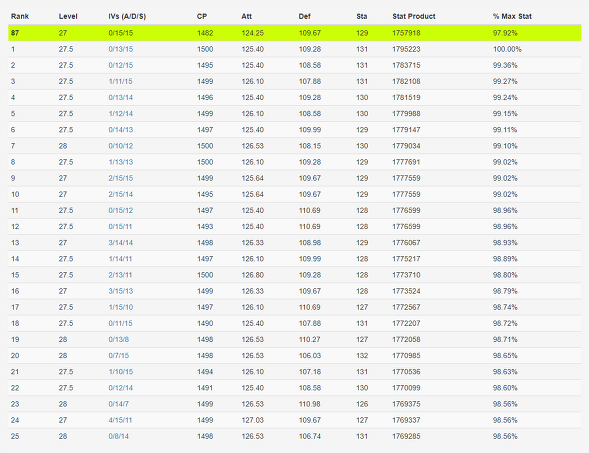Click the Level column header
The height and width of the screenshot is (453, 589).
click(68, 17)
